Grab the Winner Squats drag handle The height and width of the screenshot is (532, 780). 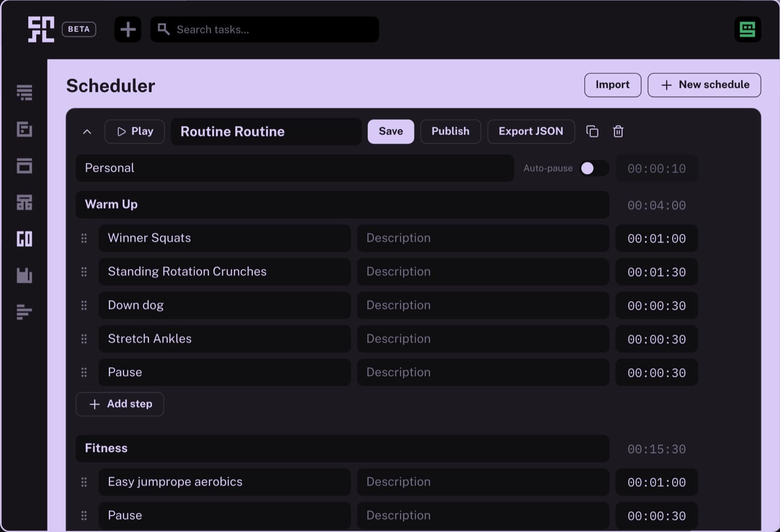(x=84, y=238)
